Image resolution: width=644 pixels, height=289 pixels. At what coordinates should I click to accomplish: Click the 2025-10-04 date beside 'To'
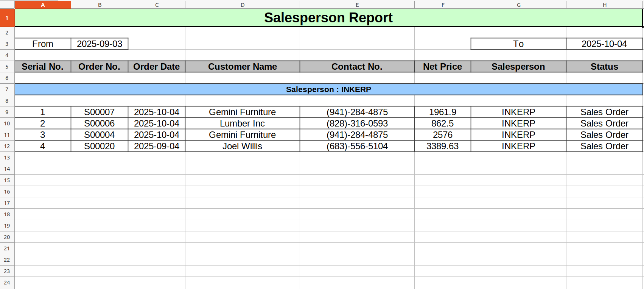(605, 44)
